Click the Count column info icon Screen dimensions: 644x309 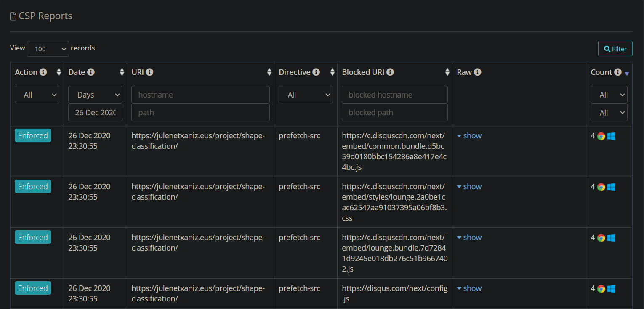(617, 72)
